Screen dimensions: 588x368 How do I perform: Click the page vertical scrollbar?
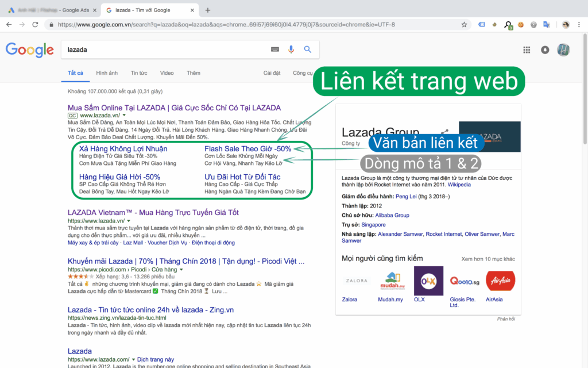tap(585, 88)
